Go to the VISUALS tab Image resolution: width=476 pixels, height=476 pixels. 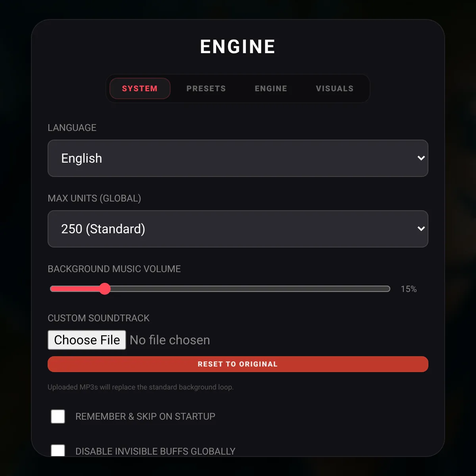click(x=335, y=88)
